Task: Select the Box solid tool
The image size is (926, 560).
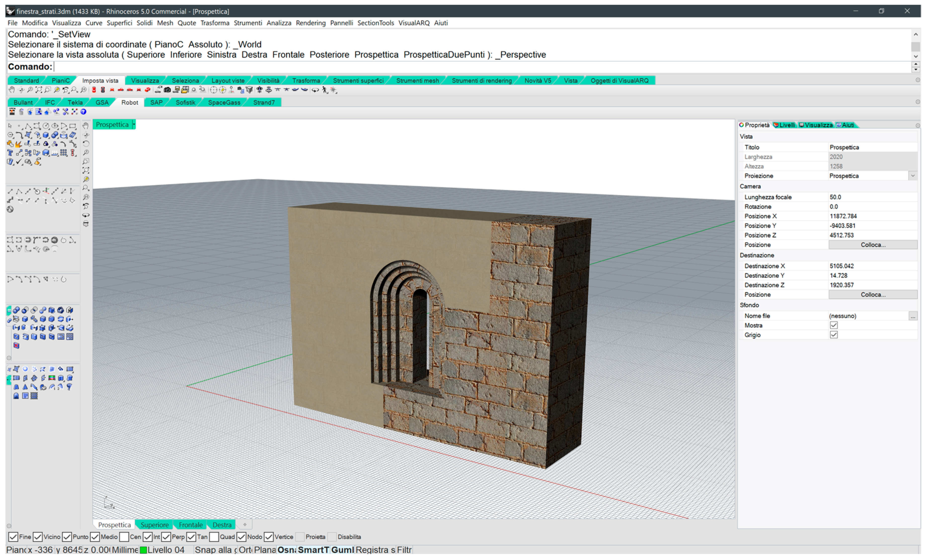Action: pos(46,135)
